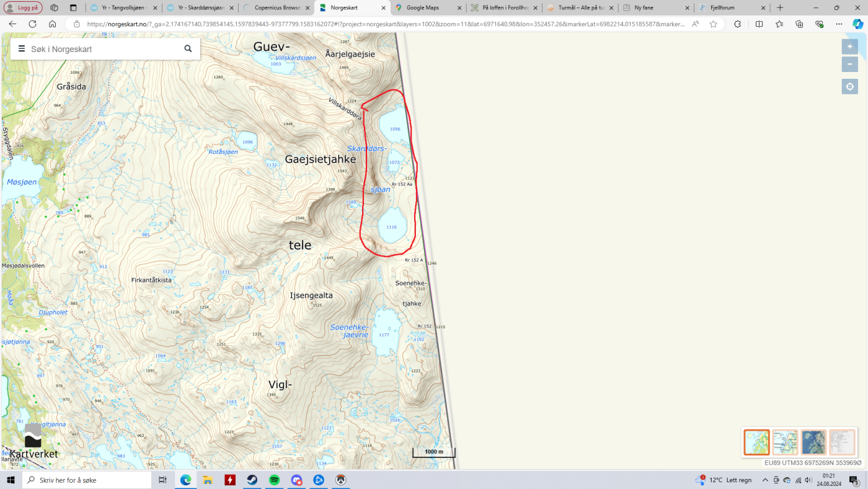Zoom out the map with minus button
The width and height of the screenshot is (868, 489).
tap(849, 64)
